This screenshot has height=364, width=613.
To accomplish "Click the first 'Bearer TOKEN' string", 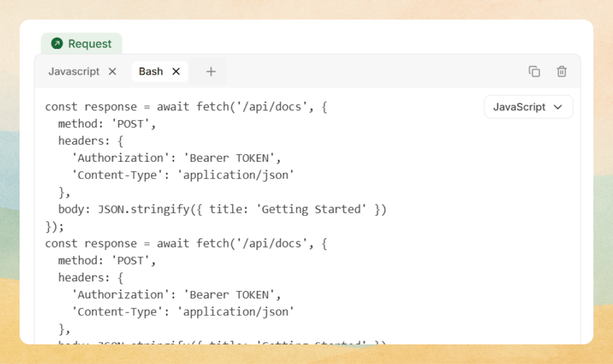I will pyautogui.click(x=232, y=158).
